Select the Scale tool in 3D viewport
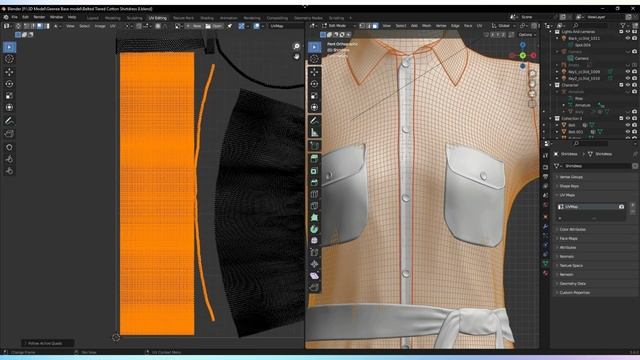Screen dimensions: 640x360 (314, 96)
